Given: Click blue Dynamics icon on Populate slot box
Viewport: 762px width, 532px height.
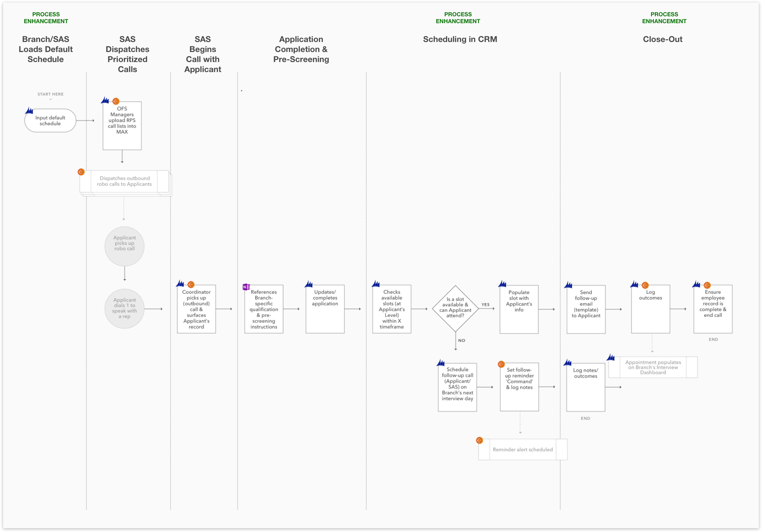Looking at the screenshot, I should 502,284.
